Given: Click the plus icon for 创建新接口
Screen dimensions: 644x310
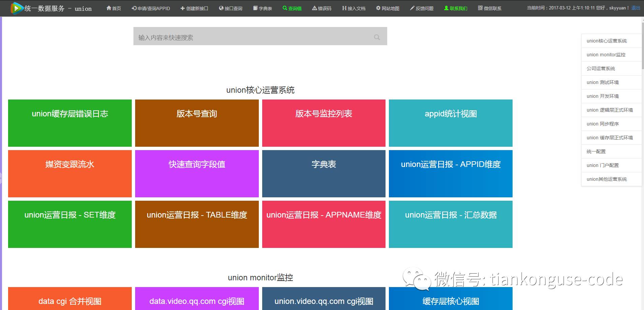Looking at the screenshot, I should (x=183, y=8).
